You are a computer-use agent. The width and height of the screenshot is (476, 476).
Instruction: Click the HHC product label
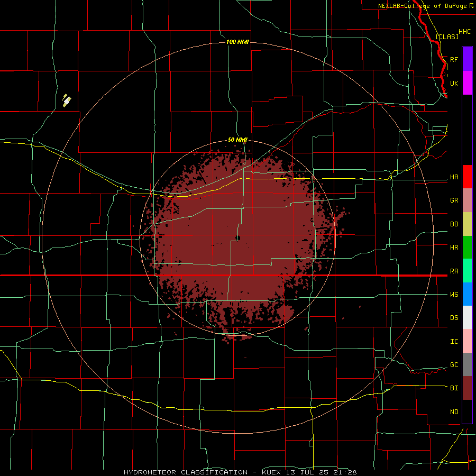tap(464, 32)
